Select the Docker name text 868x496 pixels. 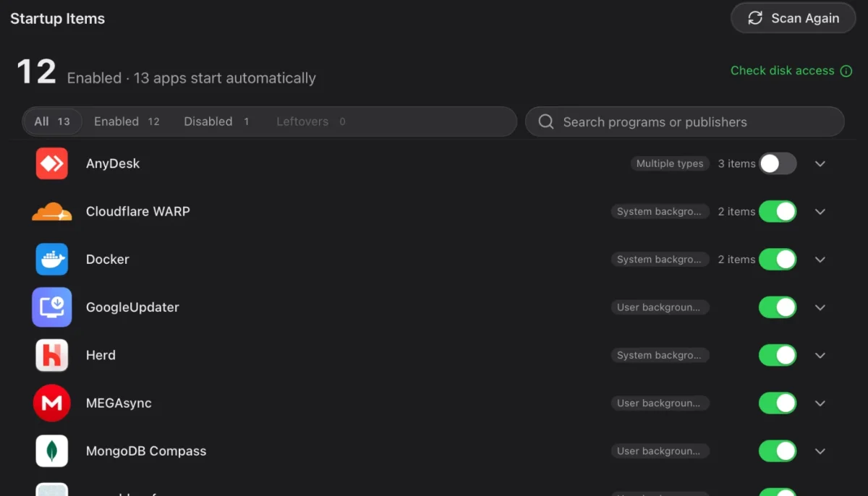pyautogui.click(x=108, y=260)
